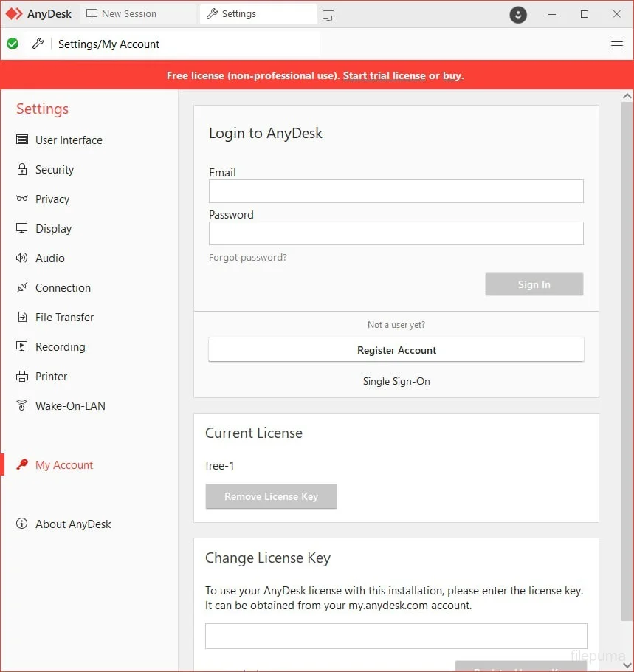
Task: Go to Security settings
Action: [x=55, y=170]
